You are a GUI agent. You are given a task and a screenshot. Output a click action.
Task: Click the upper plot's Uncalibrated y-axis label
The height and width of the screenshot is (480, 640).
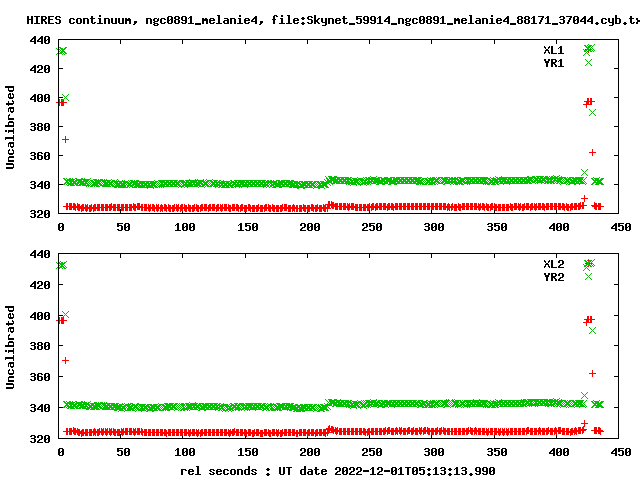(x=10, y=127)
